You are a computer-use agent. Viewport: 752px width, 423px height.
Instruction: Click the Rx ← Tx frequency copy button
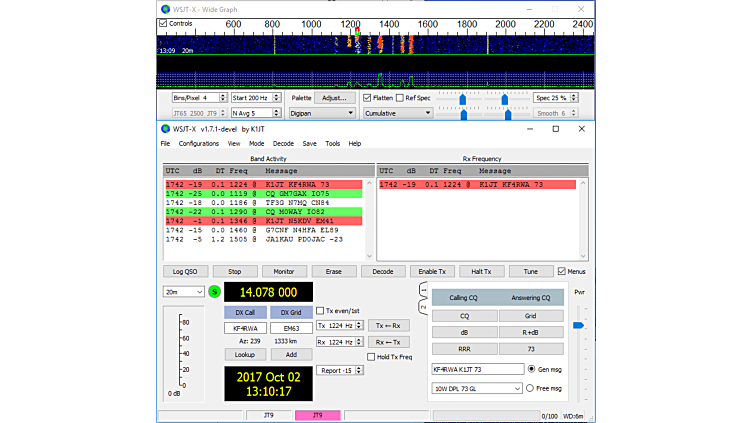389,342
